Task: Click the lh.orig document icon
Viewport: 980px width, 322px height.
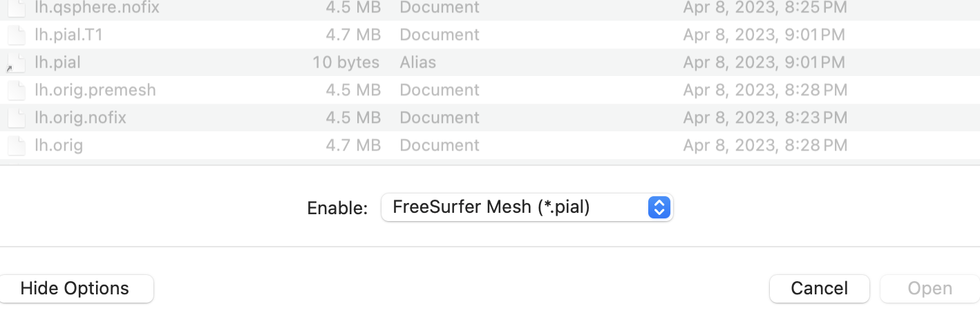Action: [17, 146]
